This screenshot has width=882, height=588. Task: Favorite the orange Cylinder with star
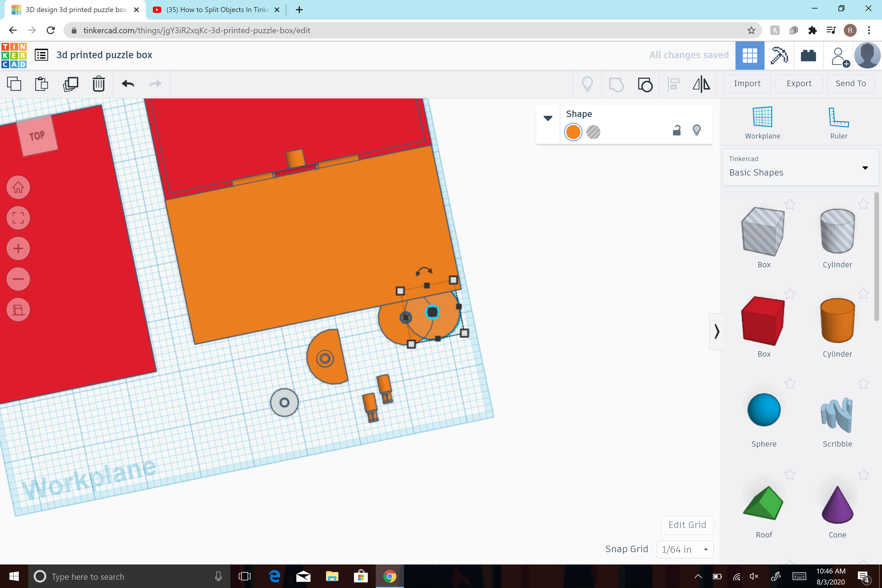863,293
